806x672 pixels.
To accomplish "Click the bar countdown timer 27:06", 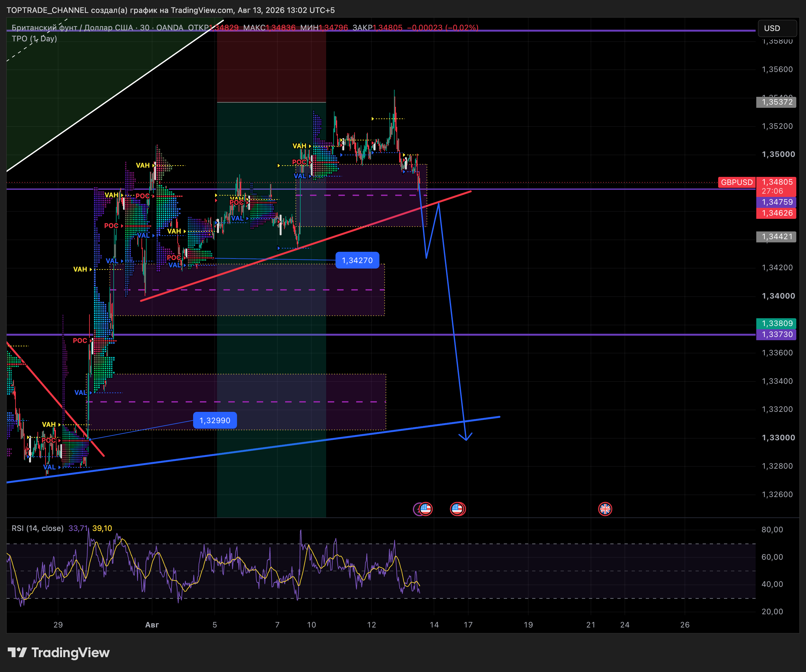I will coord(772,191).
